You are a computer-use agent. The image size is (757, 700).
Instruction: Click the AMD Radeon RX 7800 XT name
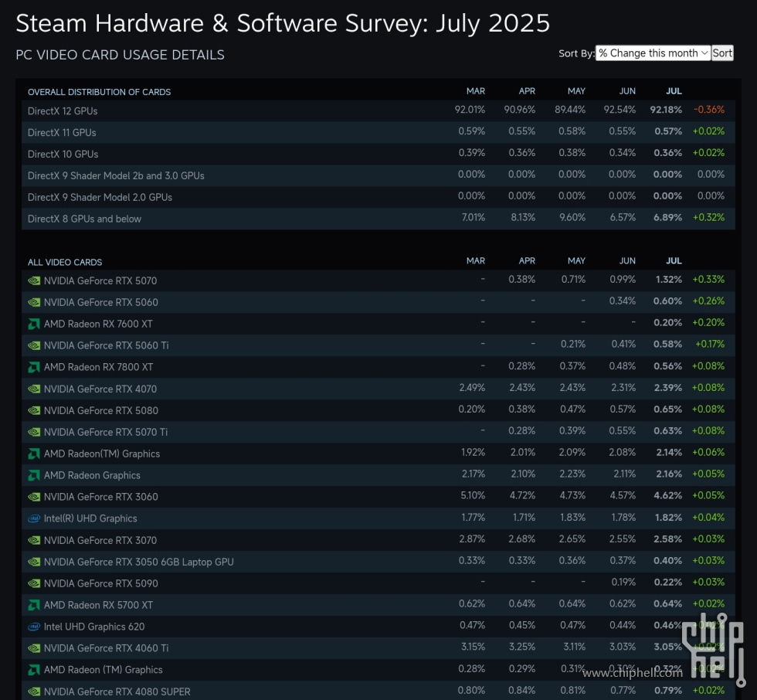pos(99,367)
